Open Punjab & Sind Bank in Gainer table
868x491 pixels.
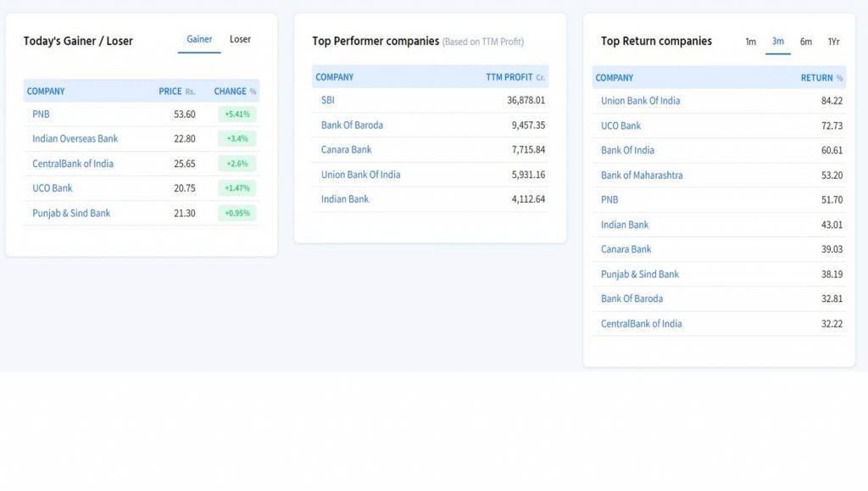click(x=71, y=213)
